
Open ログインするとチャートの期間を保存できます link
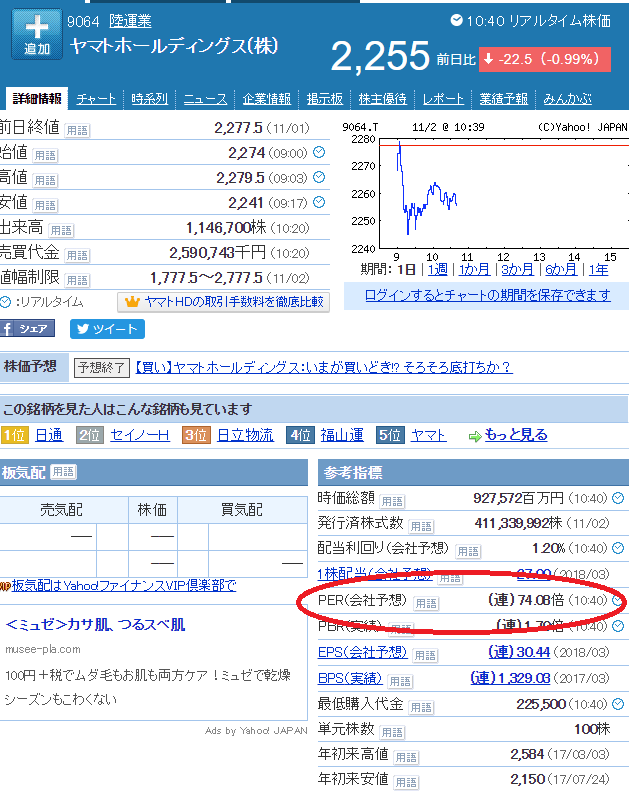pos(487,295)
